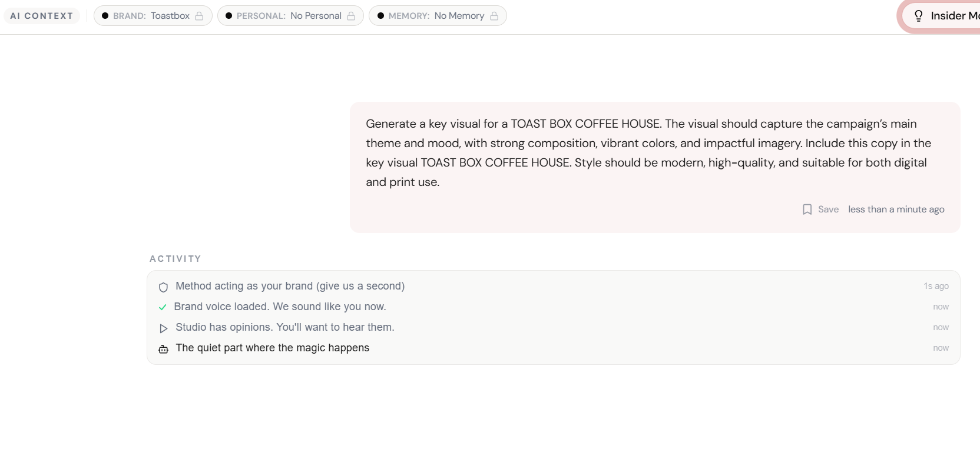Toggle the MEMORY status dot indicator
Image resolution: width=980 pixels, height=449 pixels.
[381, 16]
